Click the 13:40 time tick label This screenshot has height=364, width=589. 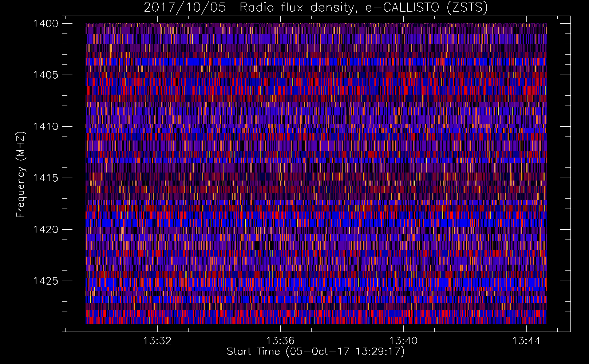(x=403, y=341)
